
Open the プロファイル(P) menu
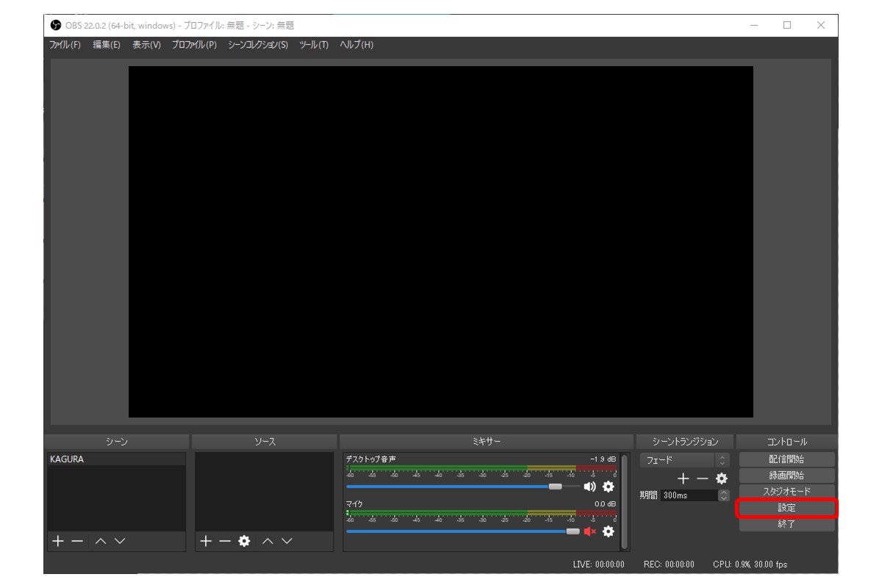point(194,45)
